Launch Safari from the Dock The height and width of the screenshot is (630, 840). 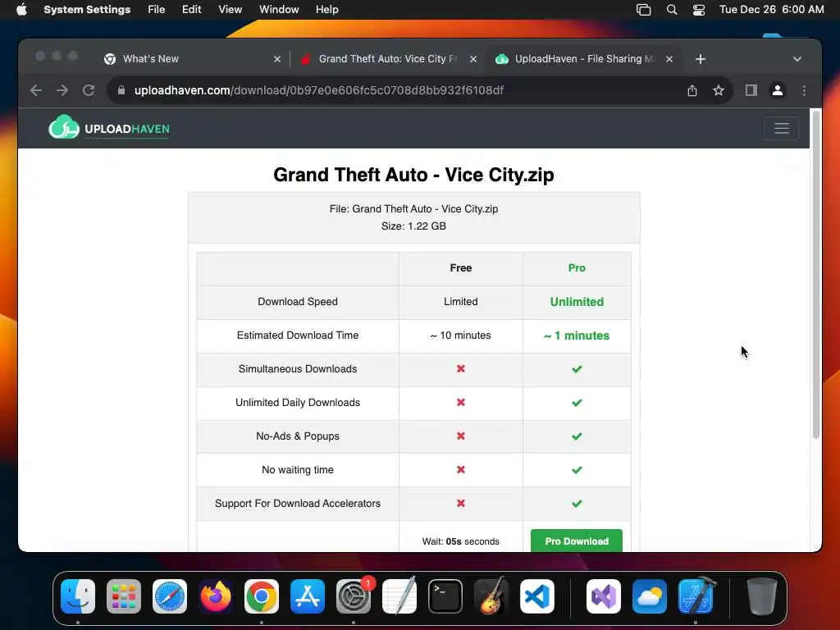170,596
